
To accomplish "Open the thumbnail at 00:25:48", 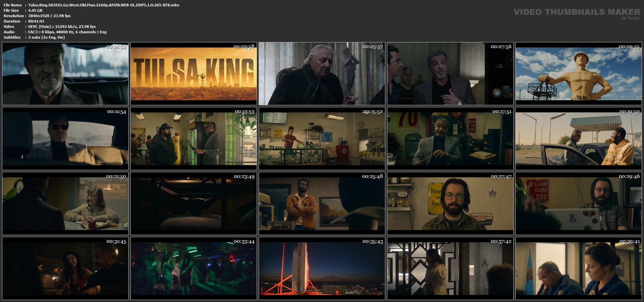I will (x=322, y=203).
